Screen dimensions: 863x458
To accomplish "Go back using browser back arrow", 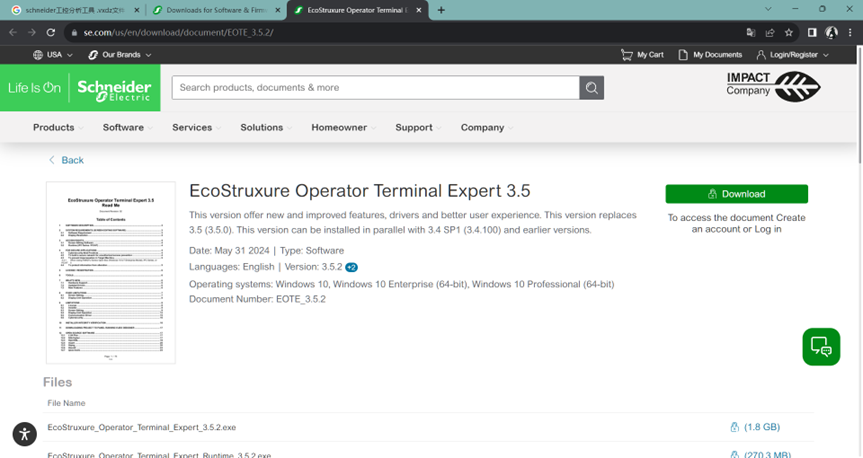I will point(13,32).
